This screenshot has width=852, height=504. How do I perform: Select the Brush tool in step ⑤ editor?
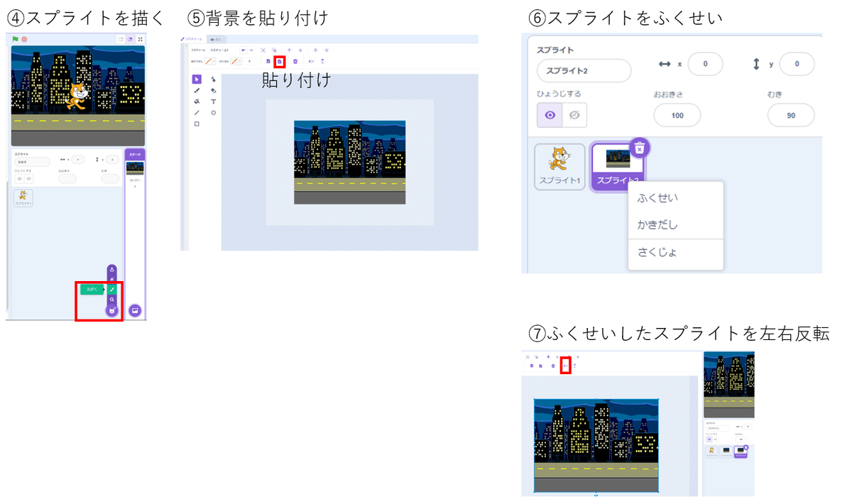click(x=197, y=90)
